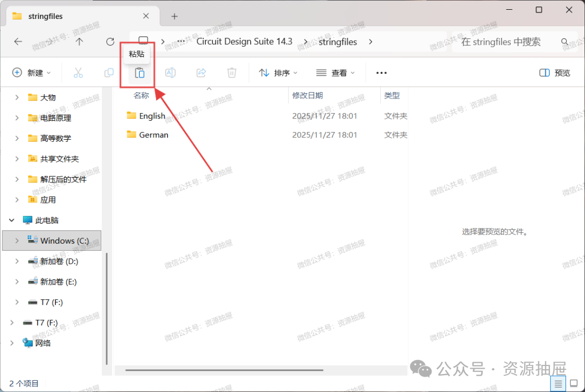Collapse the 此电脑 node
The height and width of the screenshot is (392, 585).
(x=11, y=220)
